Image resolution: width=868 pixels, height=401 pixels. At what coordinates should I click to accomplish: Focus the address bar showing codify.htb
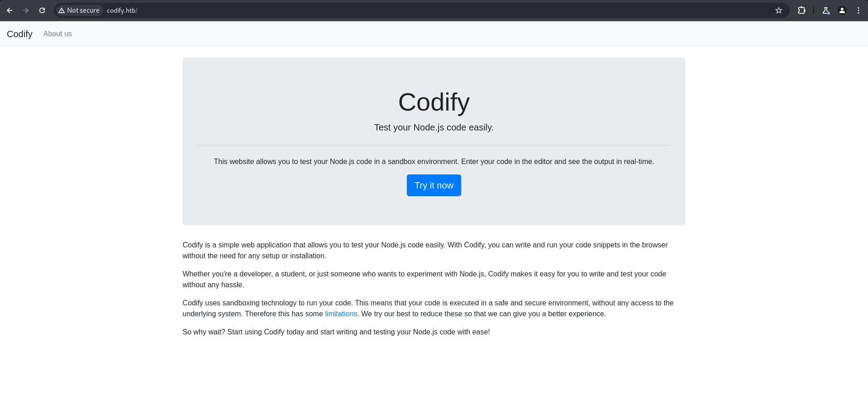pos(408,10)
